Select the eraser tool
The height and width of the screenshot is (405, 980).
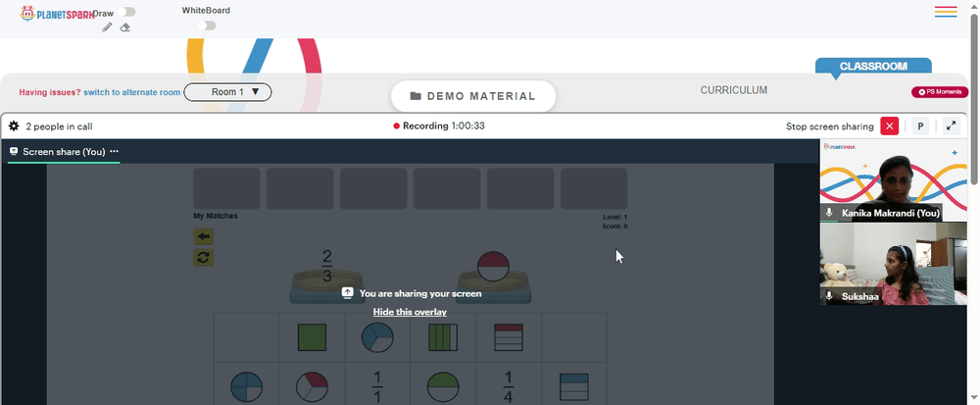pyautogui.click(x=125, y=27)
